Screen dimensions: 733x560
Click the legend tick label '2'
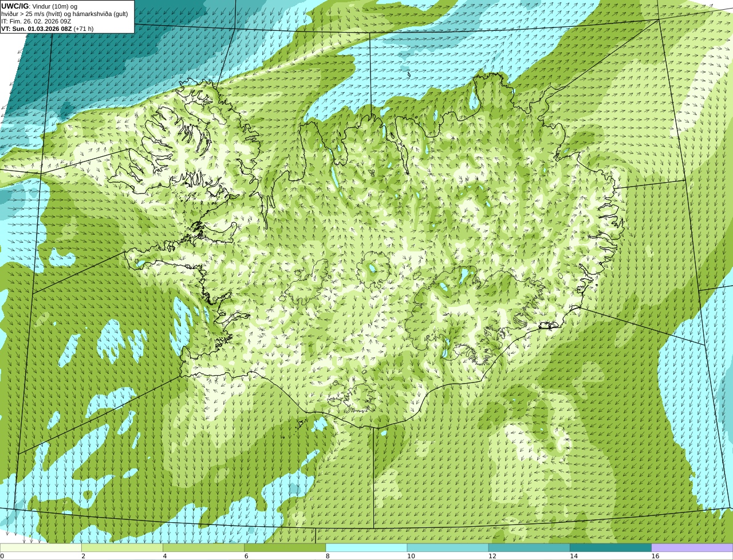[84, 556]
